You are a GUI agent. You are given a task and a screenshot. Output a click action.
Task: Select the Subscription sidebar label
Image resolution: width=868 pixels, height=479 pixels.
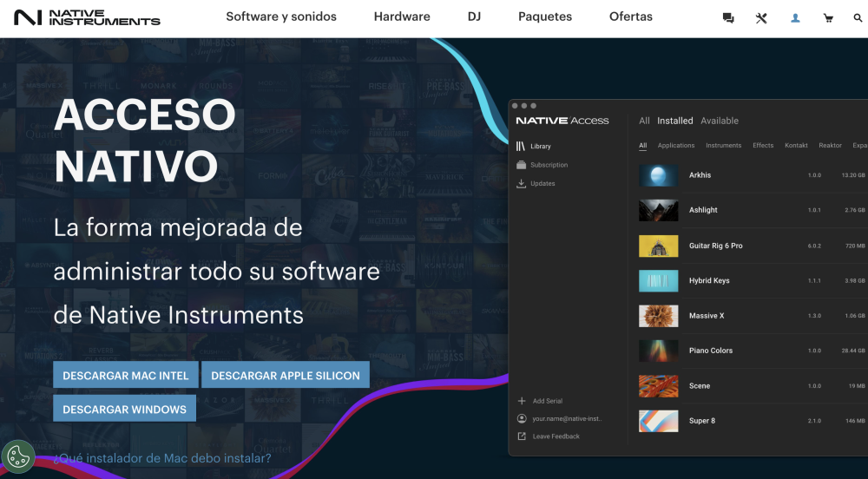[x=549, y=165]
